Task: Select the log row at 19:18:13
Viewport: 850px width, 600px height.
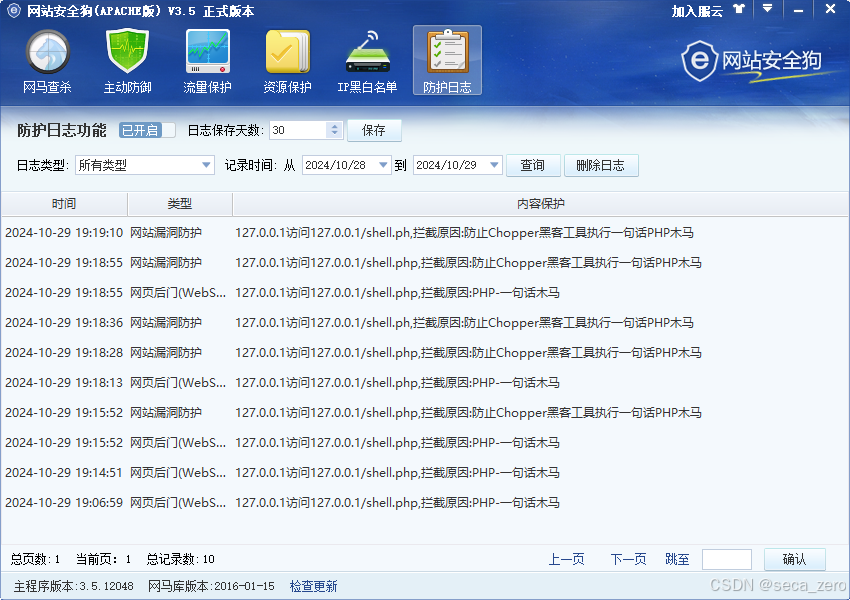Action: point(424,383)
